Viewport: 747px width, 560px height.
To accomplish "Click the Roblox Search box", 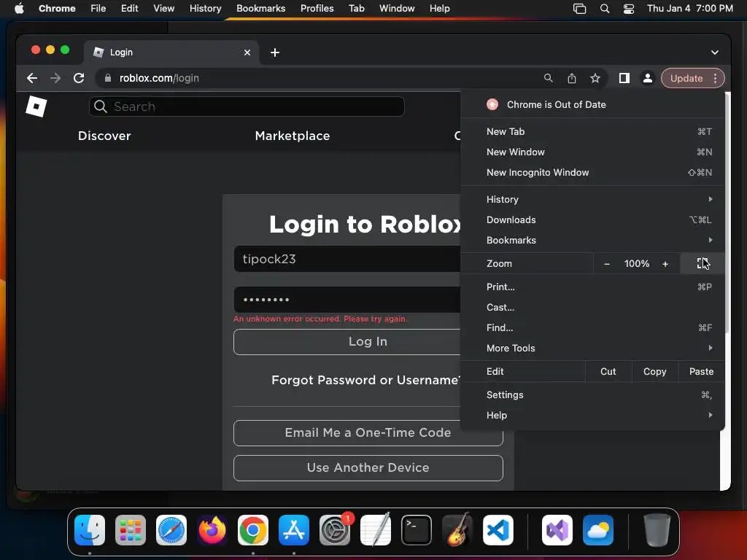I will point(247,106).
